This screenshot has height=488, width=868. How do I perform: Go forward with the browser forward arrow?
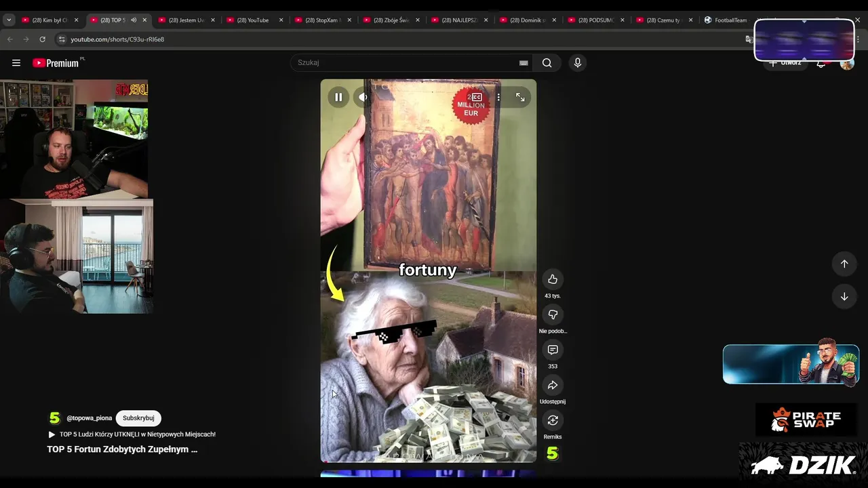(x=26, y=39)
